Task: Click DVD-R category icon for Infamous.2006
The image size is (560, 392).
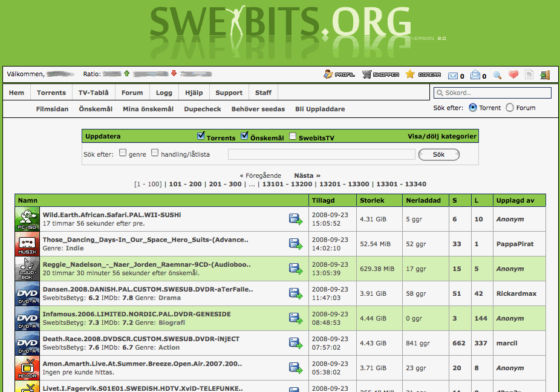Action: [27, 318]
